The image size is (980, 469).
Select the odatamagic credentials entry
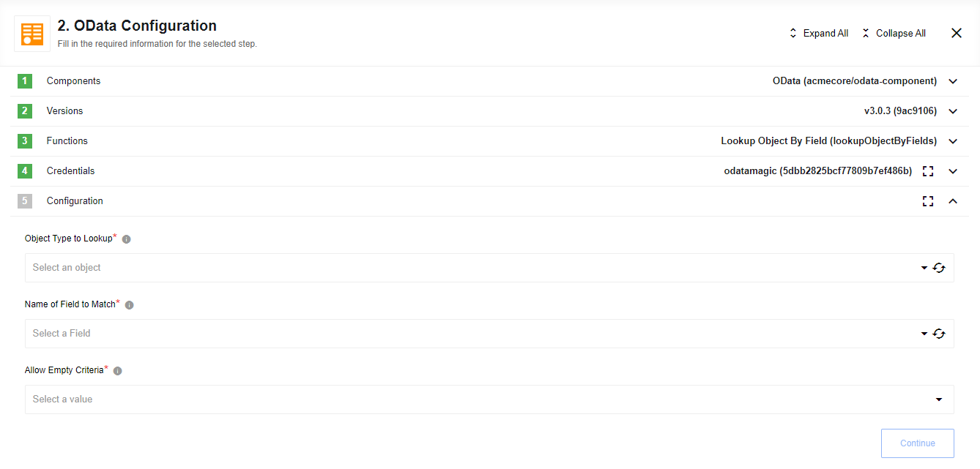(x=818, y=170)
